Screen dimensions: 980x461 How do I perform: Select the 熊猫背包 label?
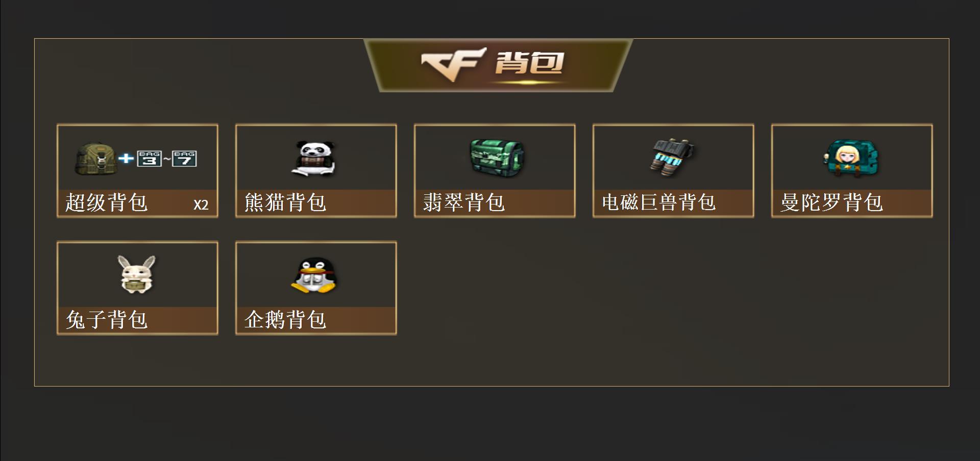click(x=285, y=203)
